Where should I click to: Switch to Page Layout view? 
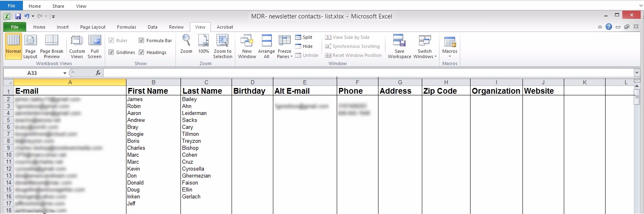(x=30, y=46)
